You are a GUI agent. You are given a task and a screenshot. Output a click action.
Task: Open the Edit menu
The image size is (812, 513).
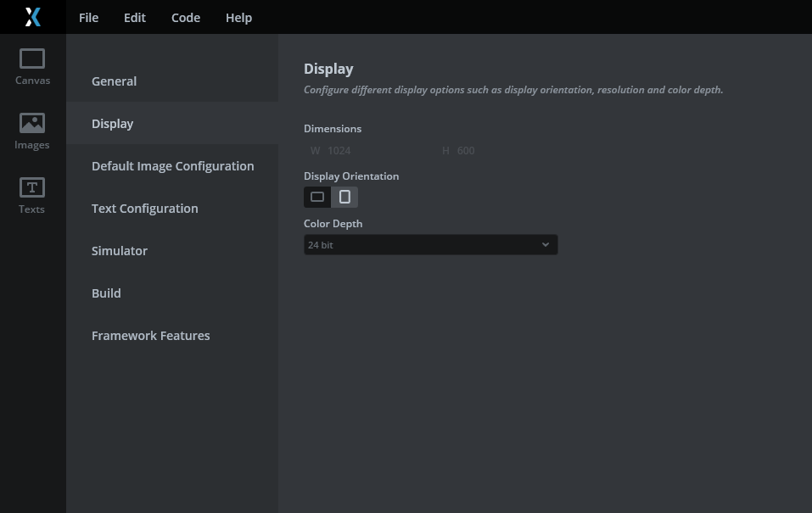(x=135, y=18)
